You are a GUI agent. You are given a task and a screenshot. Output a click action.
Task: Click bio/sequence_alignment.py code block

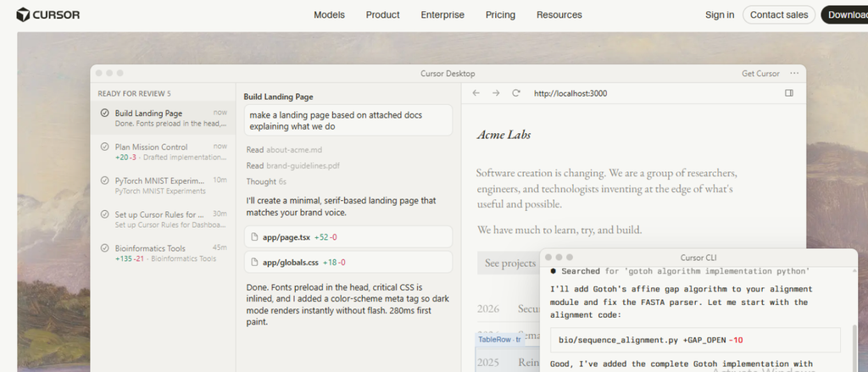(x=696, y=340)
